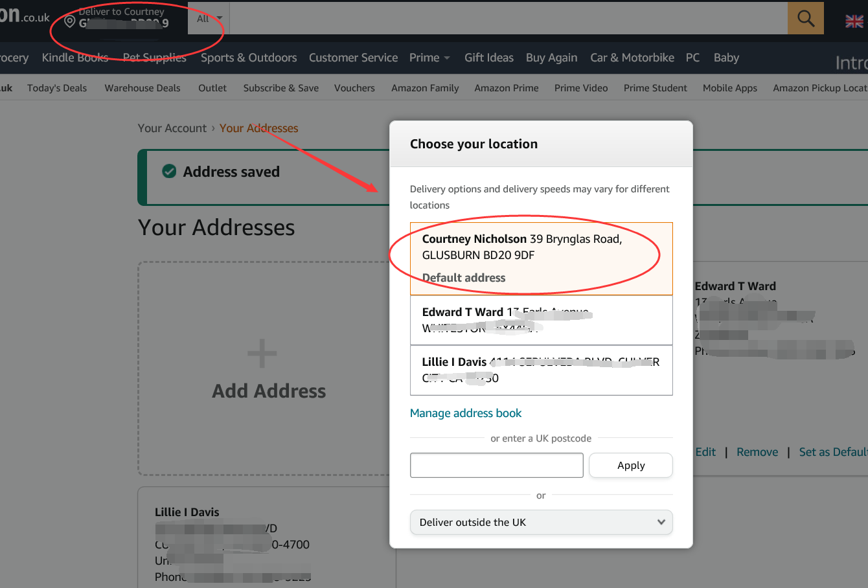Choose the Edward T Ward address option
Screen dimensions: 868x588
click(542, 320)
